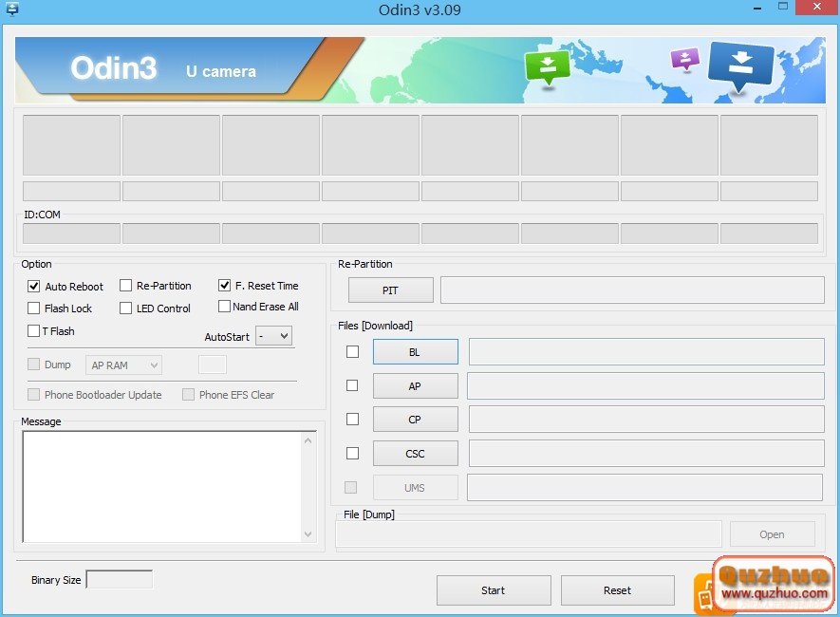The height and width of the screenshot is (617, 840).
Task: Toggle the F. Reset Time checkbox
Action: click(225, 285)
